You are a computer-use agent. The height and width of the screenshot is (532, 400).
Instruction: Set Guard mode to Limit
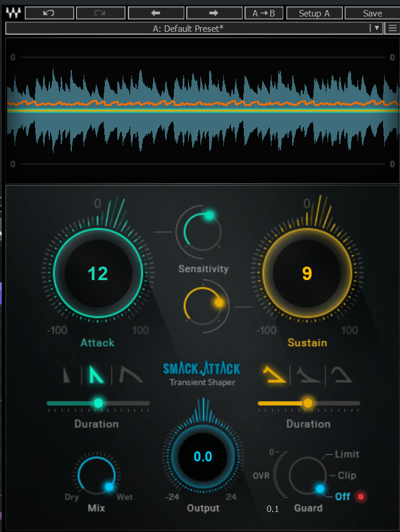pos(347,454)
